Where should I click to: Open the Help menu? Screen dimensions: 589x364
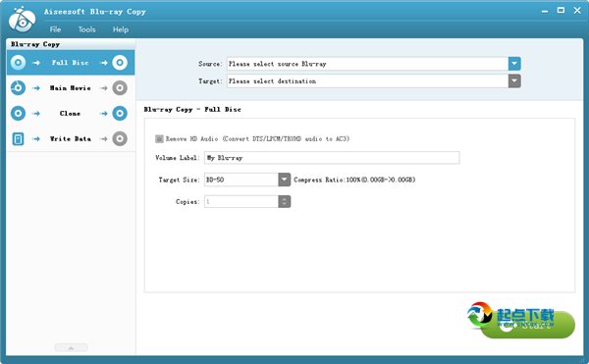(x=121, y=29)
